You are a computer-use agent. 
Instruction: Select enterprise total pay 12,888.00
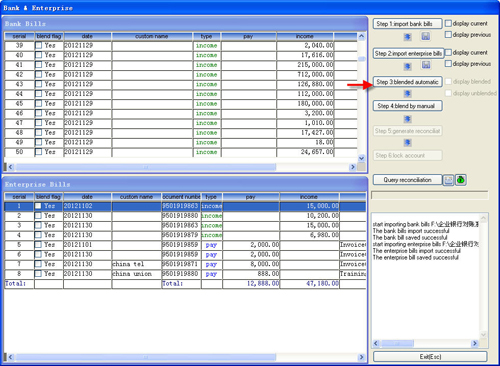click(251, 284)
